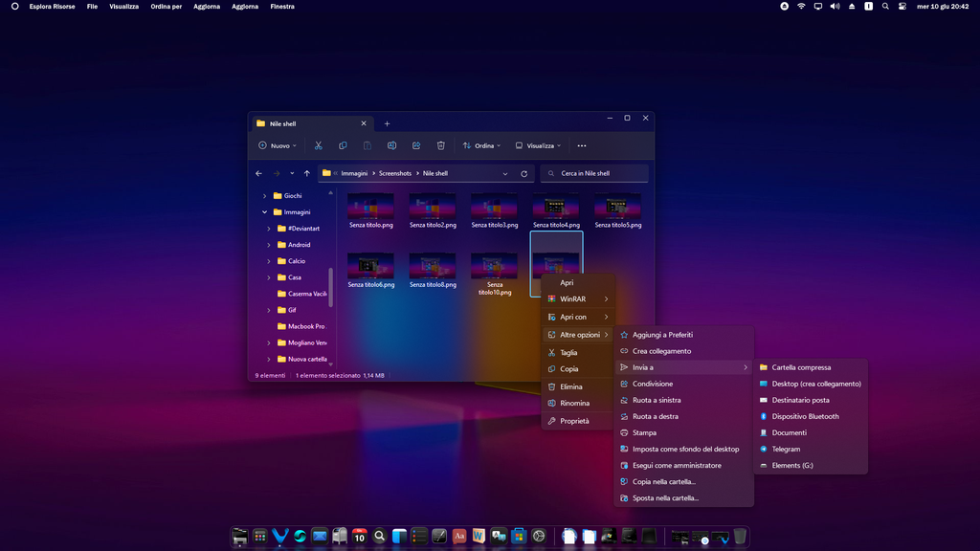Click the Wi-Fi icon in top bar

[x=801, y=7]
